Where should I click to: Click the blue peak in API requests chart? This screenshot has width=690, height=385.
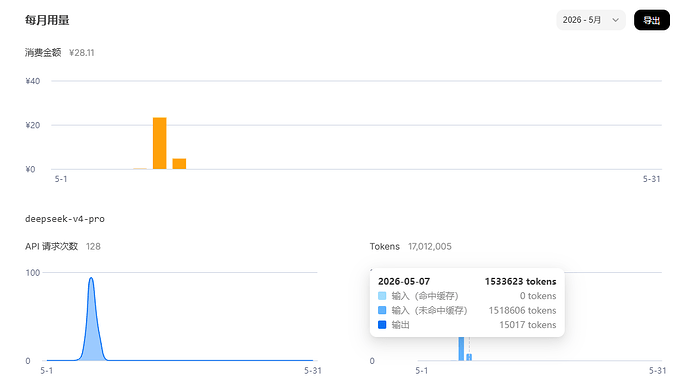tap(91, 319)
